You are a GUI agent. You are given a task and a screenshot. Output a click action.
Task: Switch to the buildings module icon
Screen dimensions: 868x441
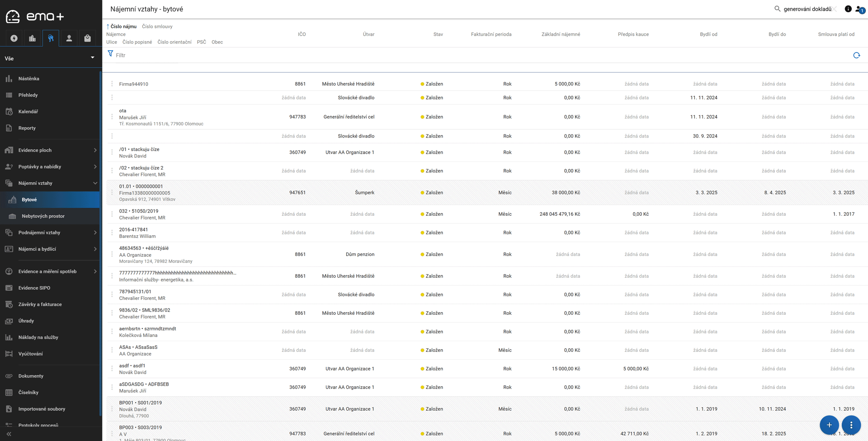pos(32,38)
